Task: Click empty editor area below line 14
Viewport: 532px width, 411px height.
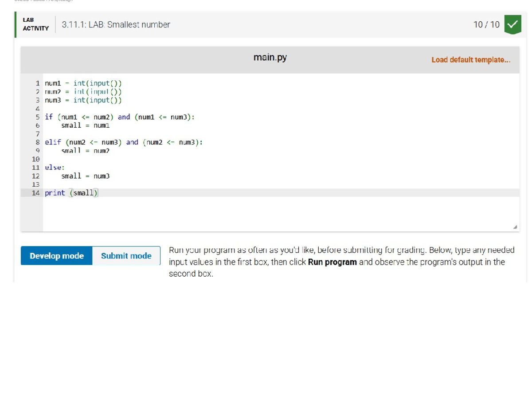Action: [x=281, y=214]
